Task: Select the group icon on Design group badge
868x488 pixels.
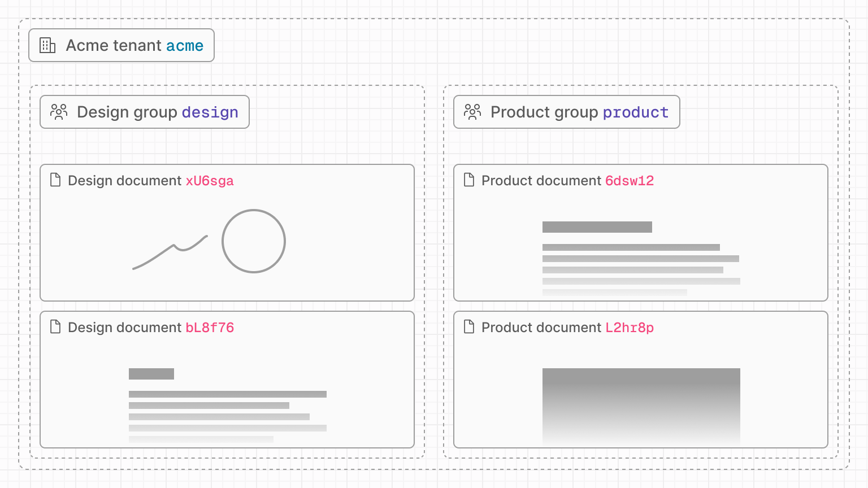Action: 59,112
